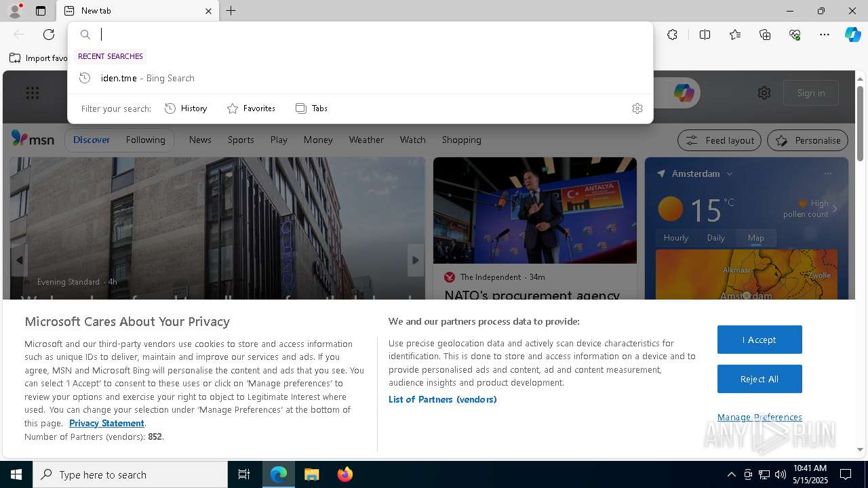Show hidden system tray icons

pyautogui.click(x=731, y=474)
